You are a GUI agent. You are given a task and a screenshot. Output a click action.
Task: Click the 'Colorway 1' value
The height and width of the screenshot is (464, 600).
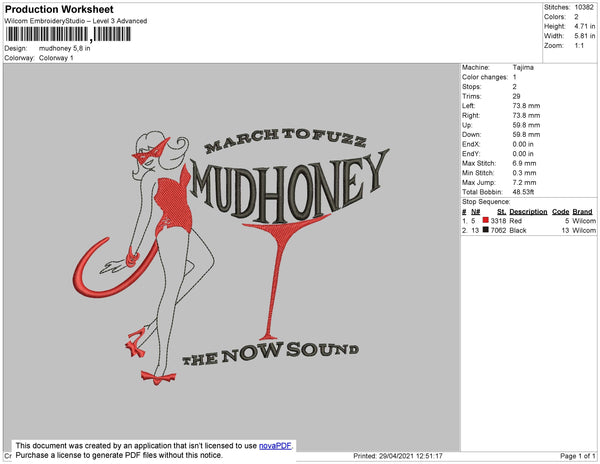pyautogui.click(x=56, y=58)
